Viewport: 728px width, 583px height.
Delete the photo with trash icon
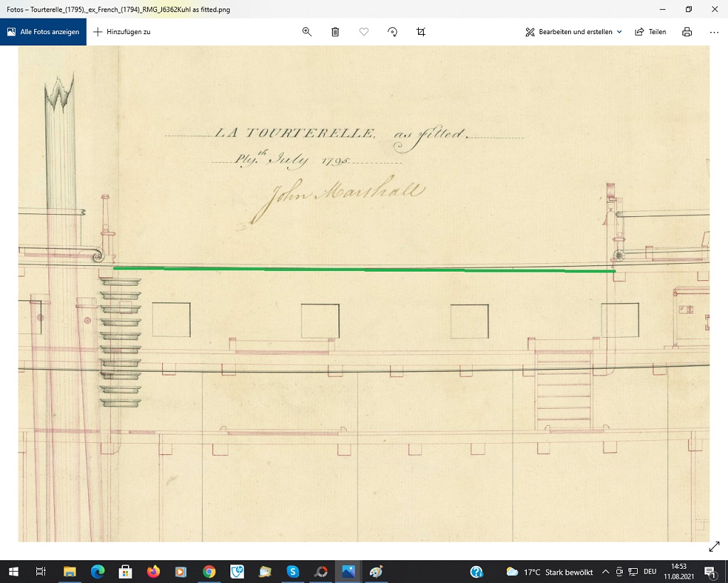pyautogui.click(x=336, y=31)
